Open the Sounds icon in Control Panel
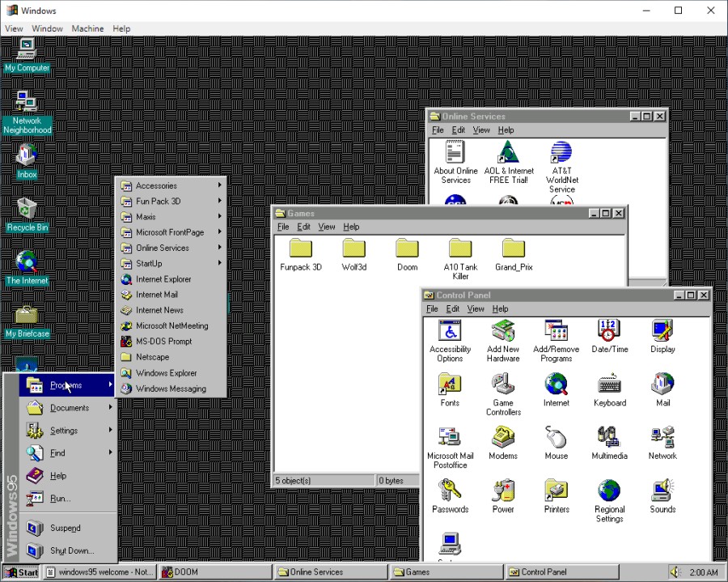 (x=662, y=492)
